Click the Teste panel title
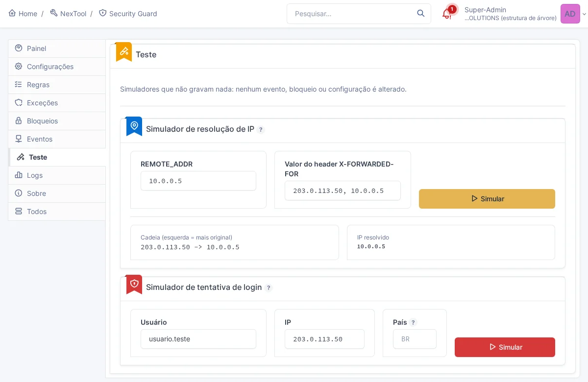This screenshot has width=588, height=382. click(146, 54)
